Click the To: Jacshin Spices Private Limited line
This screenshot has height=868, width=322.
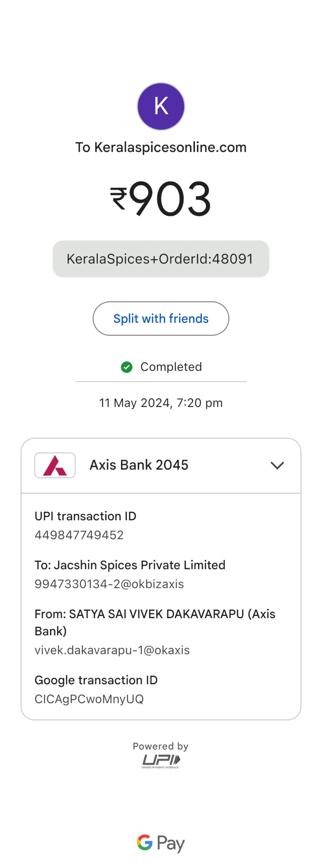point(130,565)
